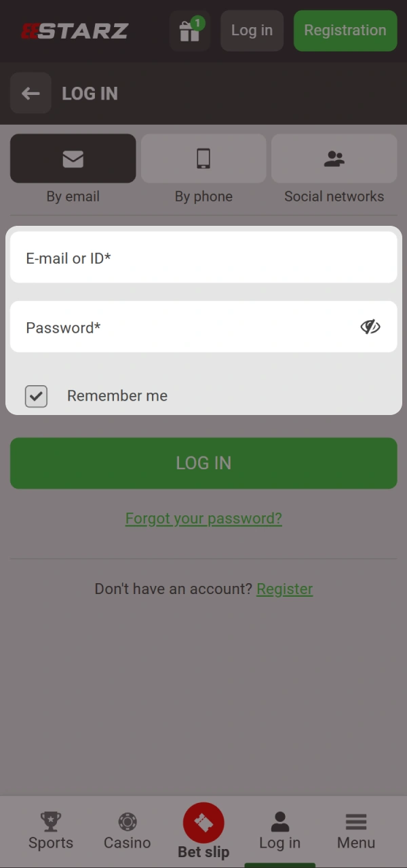Open the Forgot your password link
The height and width of the screenshot is (868, 407).
203,519
